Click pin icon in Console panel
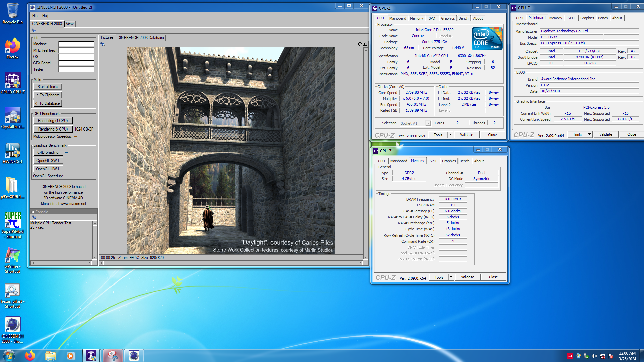644x362 pixels. point(34,217)
